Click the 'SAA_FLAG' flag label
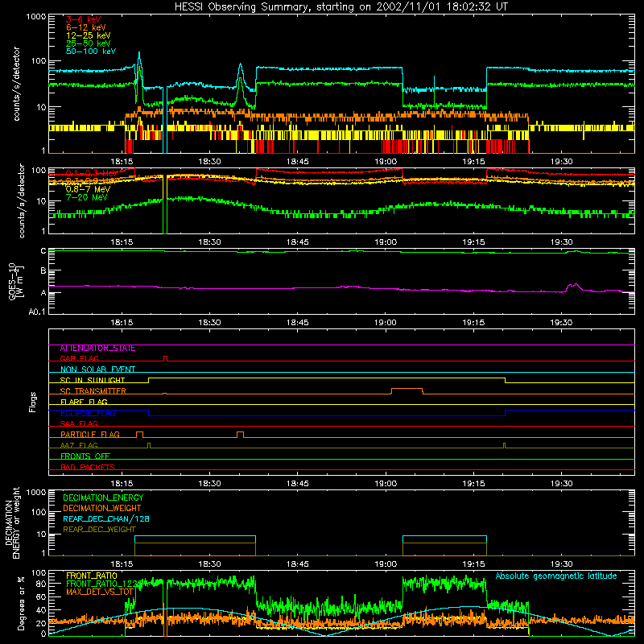This screenshot has height=644, width=644. coord(79,423)
